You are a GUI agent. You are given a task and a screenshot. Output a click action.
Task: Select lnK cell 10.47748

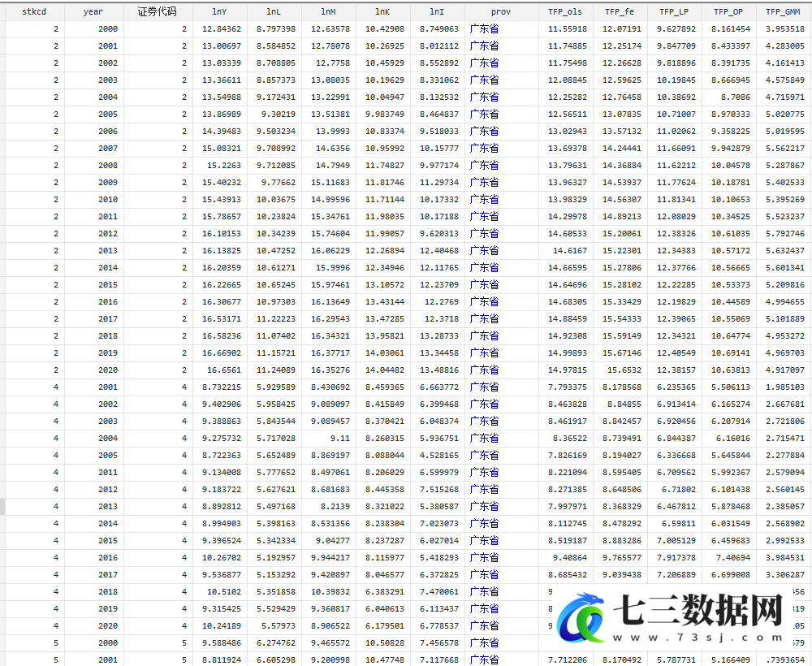[x=382, y=660]
